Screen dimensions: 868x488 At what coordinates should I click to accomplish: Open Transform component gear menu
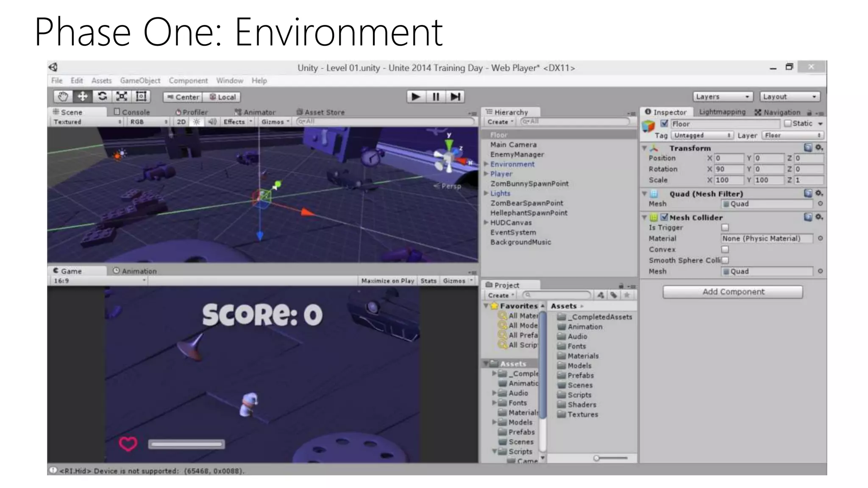pos(819,147)
